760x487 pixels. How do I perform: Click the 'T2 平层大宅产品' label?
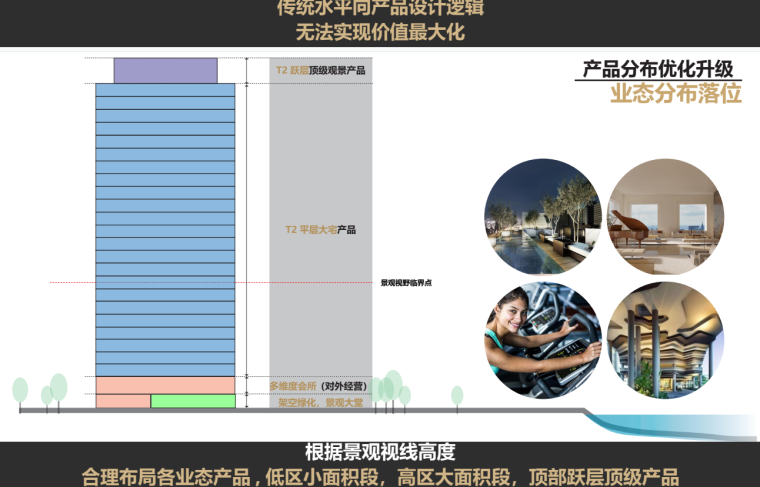point(320,229)
